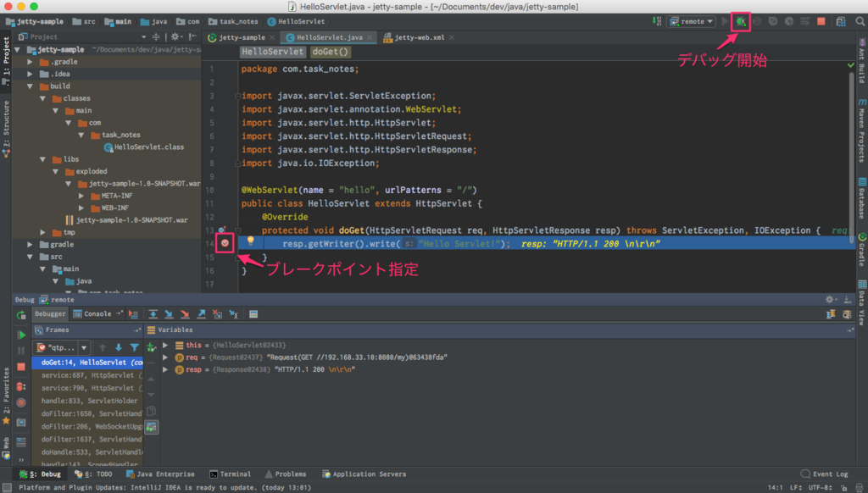Stop the process with red square toolbar button
868x493 pixels.
pyautogui.click(x=821, y=21)
